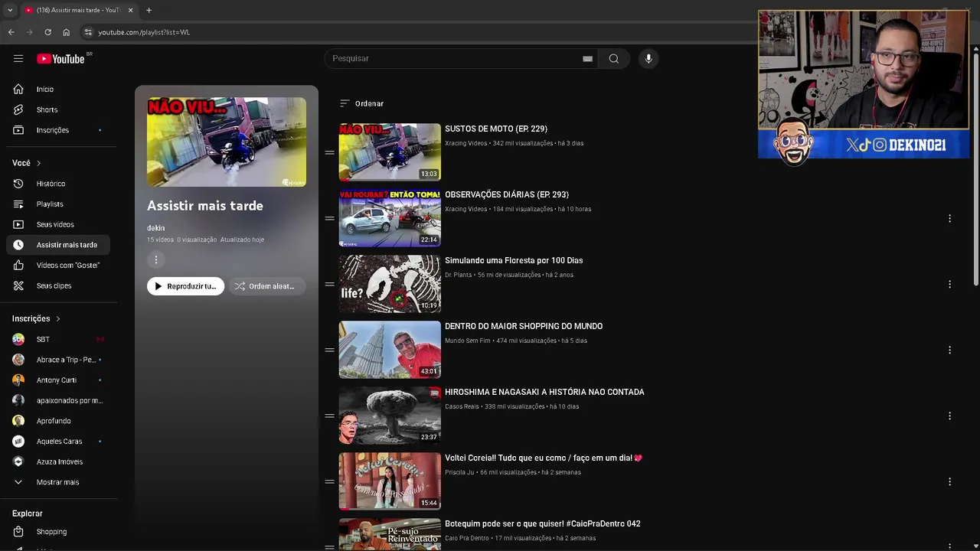Open HIROSHIMA E NAGASAKI video title

pyautogui.click(x=544, y=392)
